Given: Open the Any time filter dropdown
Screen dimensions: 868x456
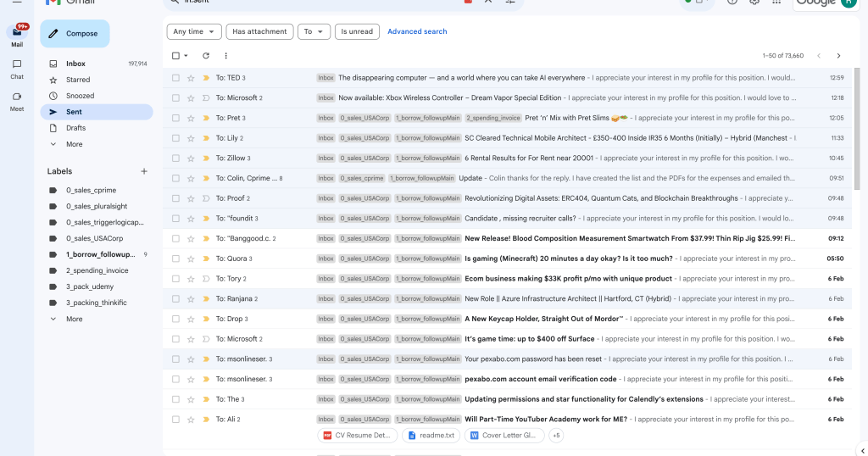Looking at the screenshot, I should coord(194,31).
